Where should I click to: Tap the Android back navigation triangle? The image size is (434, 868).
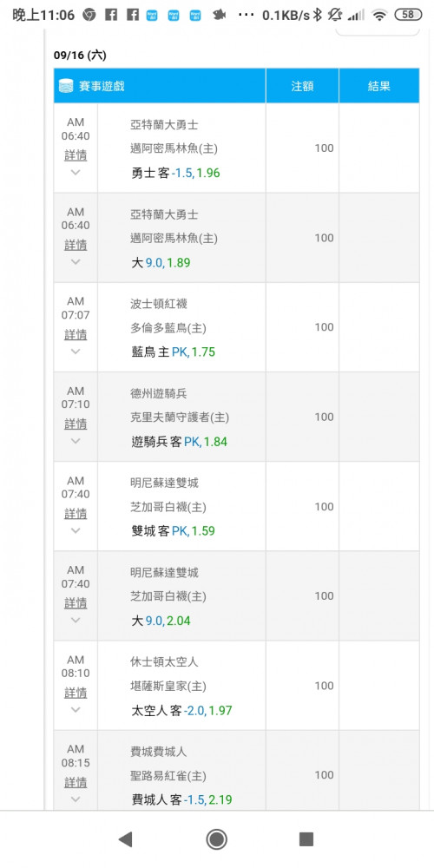(x=125, y=839)
